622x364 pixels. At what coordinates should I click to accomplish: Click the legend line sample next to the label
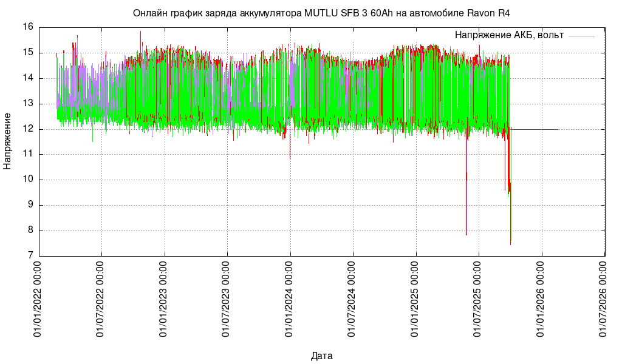click(581, 36)
